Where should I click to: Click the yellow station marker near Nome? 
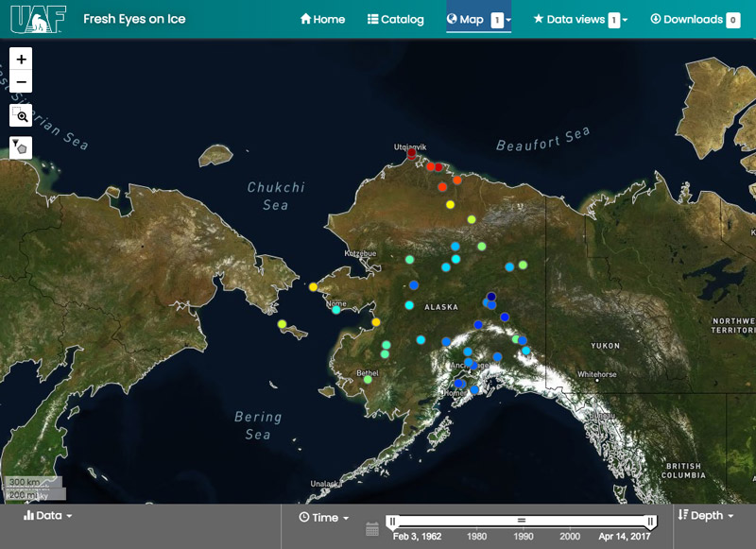click(x=314, y=286)
